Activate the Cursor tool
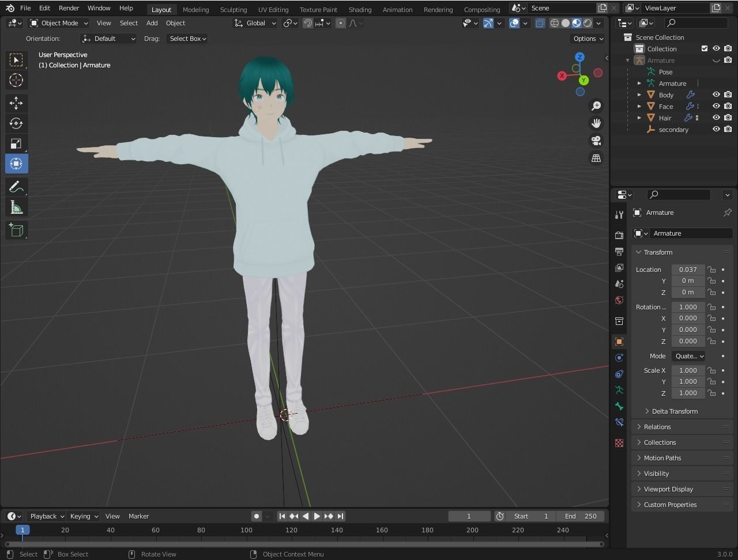The image size is (738, 560). point(16,80)
